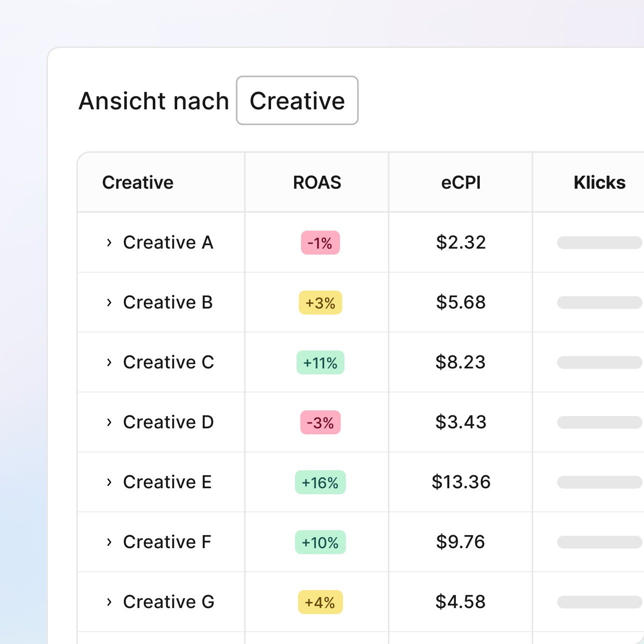Sort the table by the Klicks column
The width and height of the screenshot is (644, 644).
600,182
